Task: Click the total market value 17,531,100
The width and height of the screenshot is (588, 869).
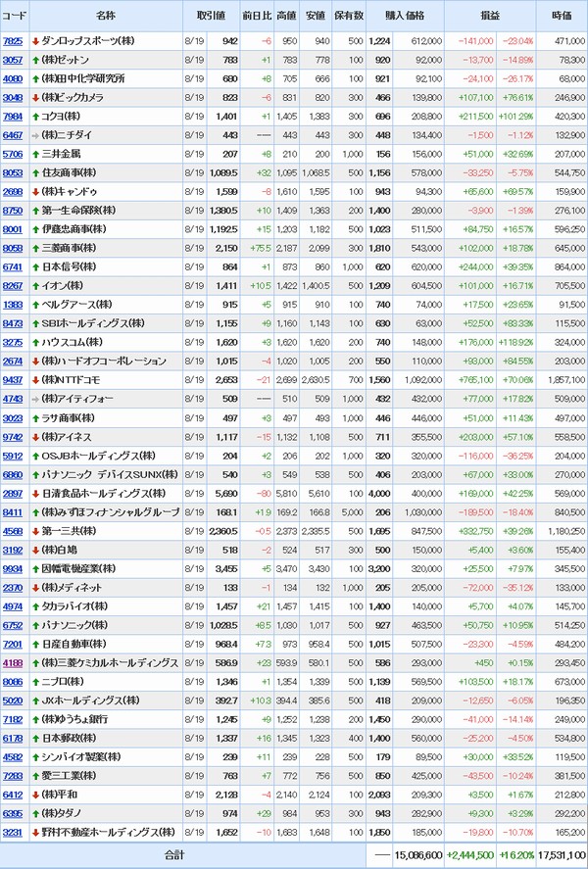Action: (x=562, y=855)
